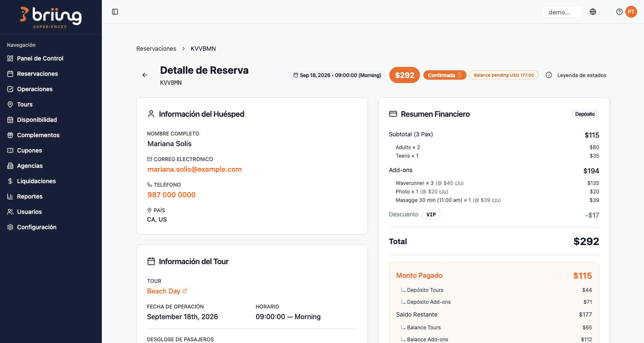Open the language globe icon
644x343 pixels.
[x=593, y=12]
